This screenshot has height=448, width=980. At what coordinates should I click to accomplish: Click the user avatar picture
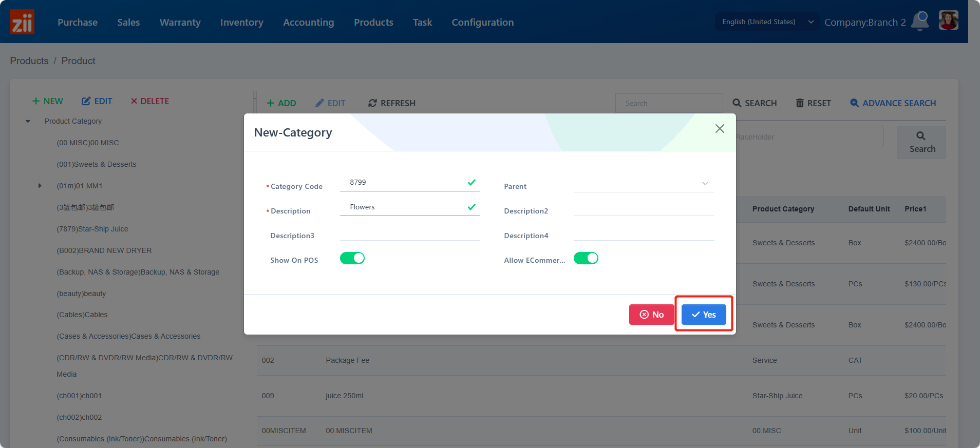pos(948,21)
